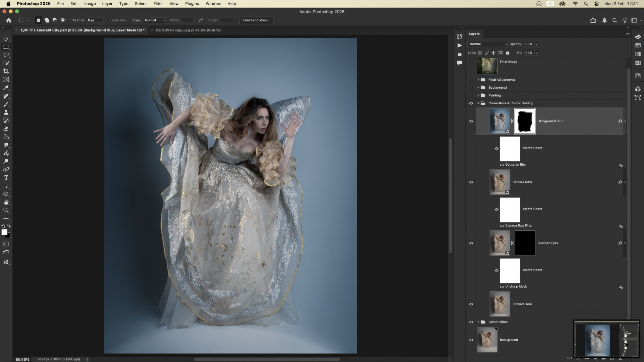The width and height of the screenshot is (644, 362).
Task: Select the Eyedropper tool
Action: 6,88
